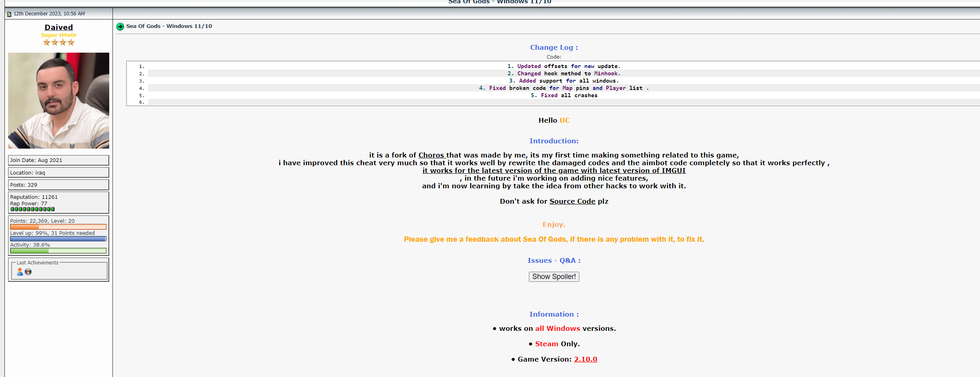Open the person-shaped achievement badge
Viewport: 980px width, 377px height.
pyautogui.click(x=20, y=272)
